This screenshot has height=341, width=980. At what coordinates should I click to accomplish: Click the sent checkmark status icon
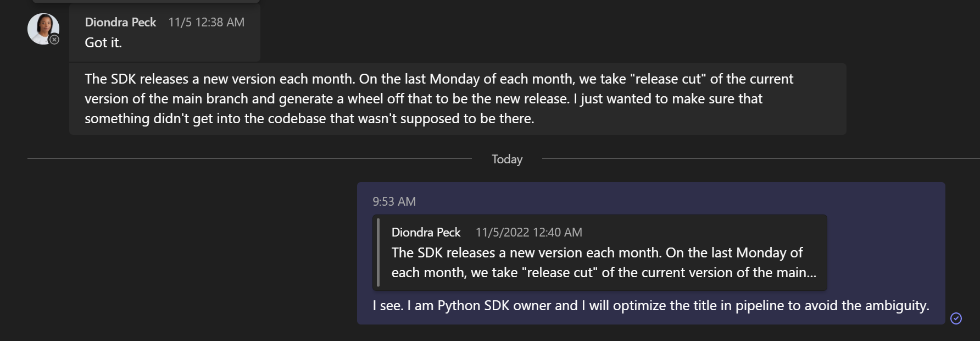coord(956,318)
